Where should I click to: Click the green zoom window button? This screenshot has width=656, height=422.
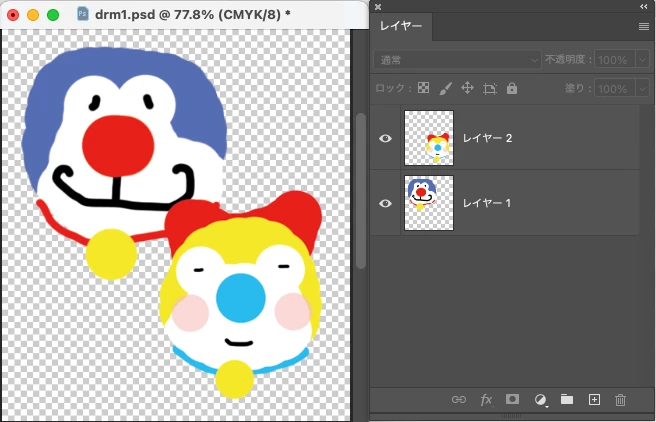[x=53, y=15]
